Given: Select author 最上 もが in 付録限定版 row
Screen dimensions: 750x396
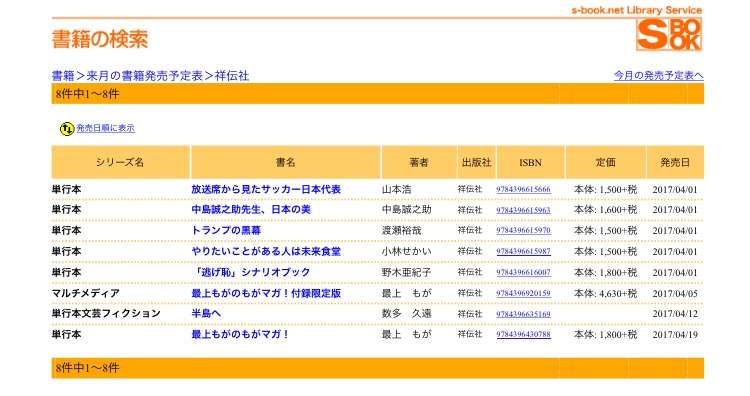Looking at the screenshot, I should point(407,293).
